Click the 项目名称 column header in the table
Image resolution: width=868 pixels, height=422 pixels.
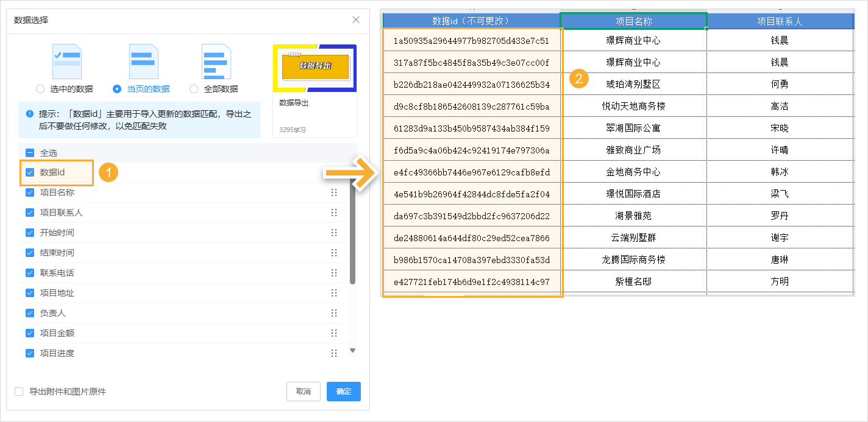[635, 20]
